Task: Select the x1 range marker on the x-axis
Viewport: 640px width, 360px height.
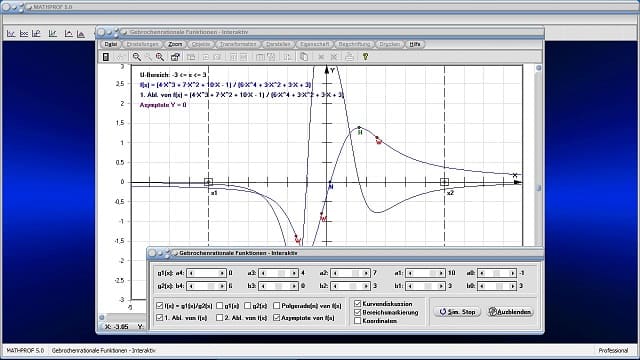Action: tap(208, 182)
